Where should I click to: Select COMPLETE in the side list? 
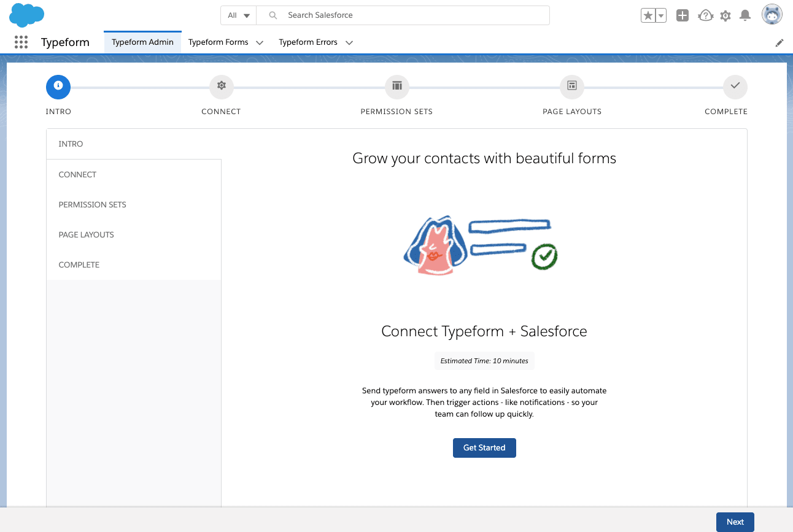point(134,264)
